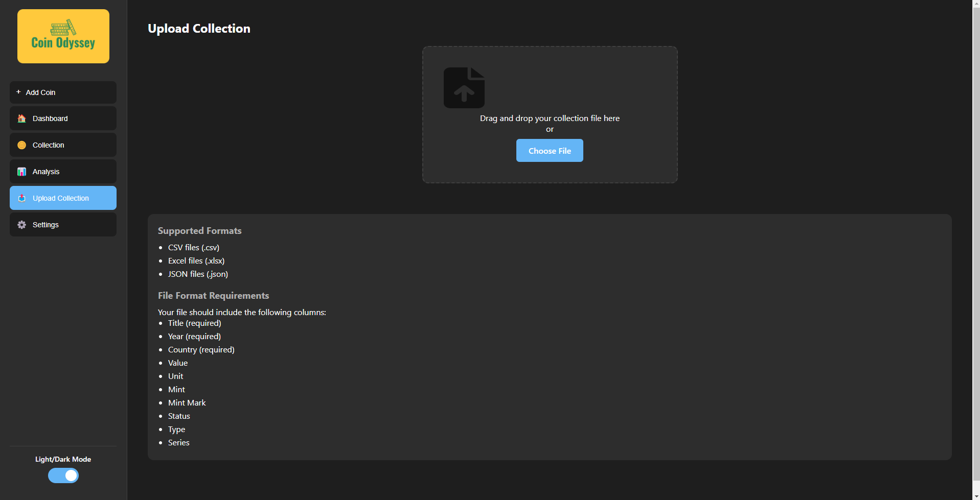980x500 pixels.
Task: Click the vertical scrollbar up arrow
Action: (x=976, y=4)
